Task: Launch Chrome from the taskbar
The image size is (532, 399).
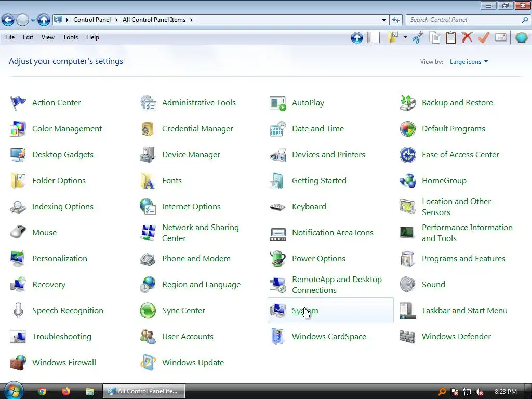Action: click(x=42, y=391)
